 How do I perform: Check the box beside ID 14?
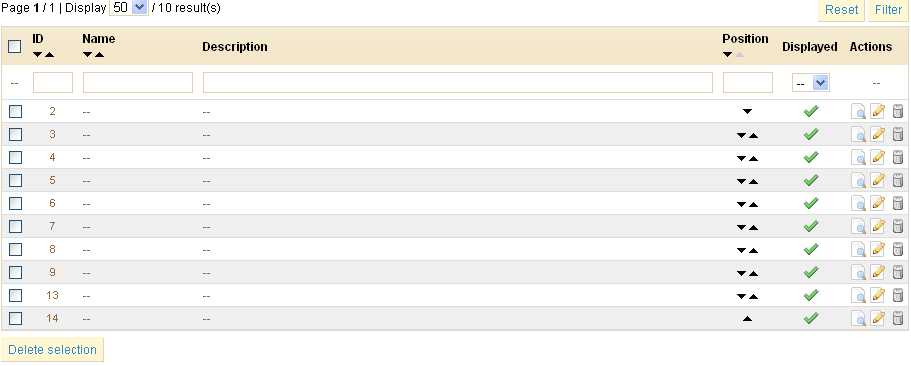coord(16,318)
